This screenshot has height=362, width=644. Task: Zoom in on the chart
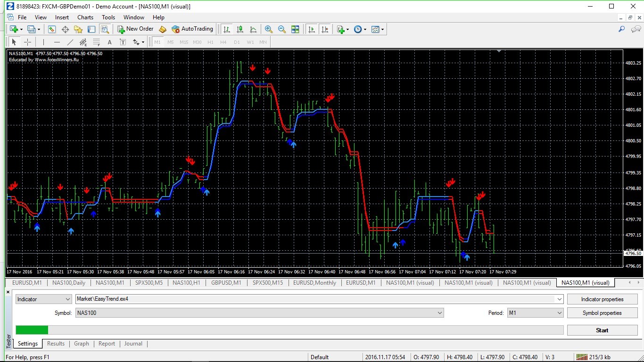[269, 29]
